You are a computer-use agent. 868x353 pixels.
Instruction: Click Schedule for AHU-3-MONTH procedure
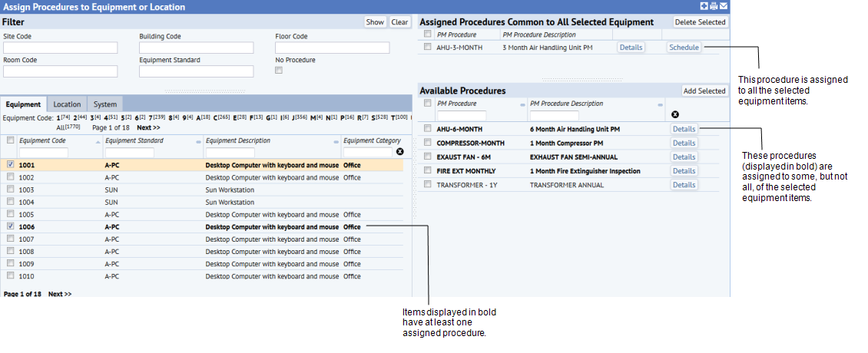[684, 48]
